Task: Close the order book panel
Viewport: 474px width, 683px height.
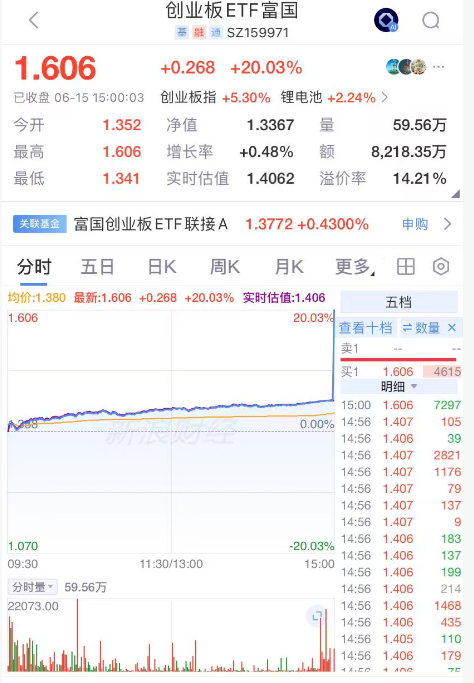Action: coord(452,328)
